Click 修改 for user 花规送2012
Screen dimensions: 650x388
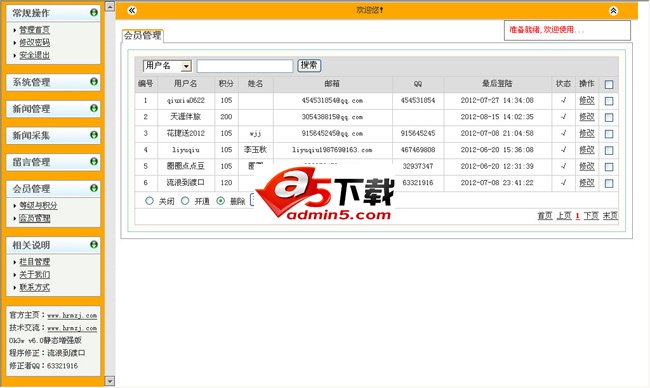coord(587,133)
